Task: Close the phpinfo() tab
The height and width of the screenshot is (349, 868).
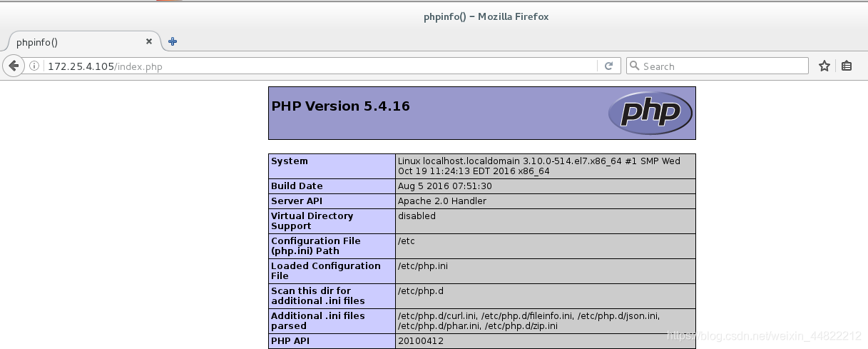Action: pos(149,41)
